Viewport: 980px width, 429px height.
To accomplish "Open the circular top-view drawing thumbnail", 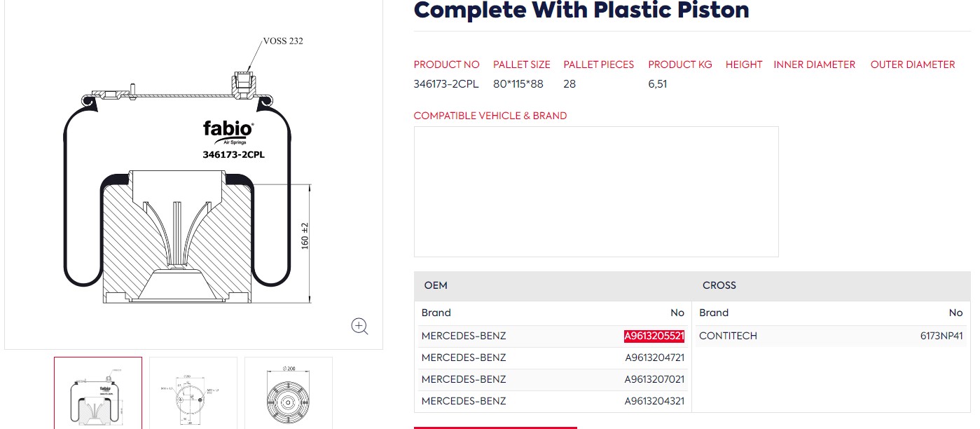I will tap(288, 393).
